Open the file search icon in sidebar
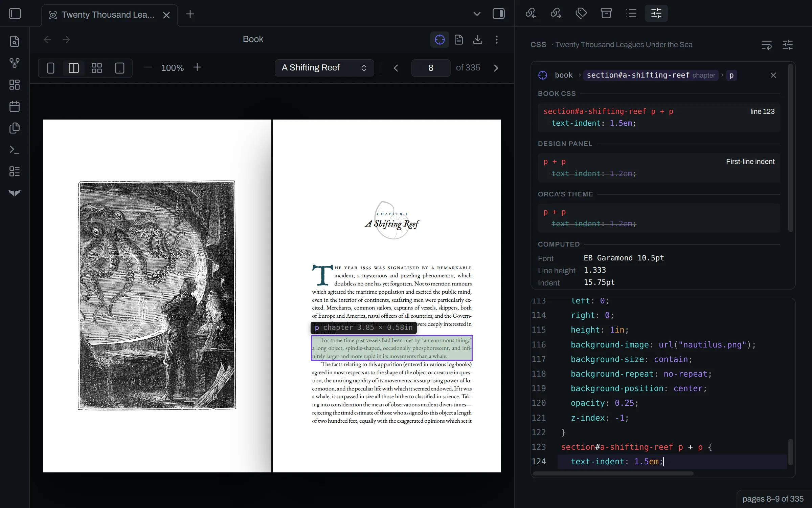 pyautogui.click(x=15, y=41)
